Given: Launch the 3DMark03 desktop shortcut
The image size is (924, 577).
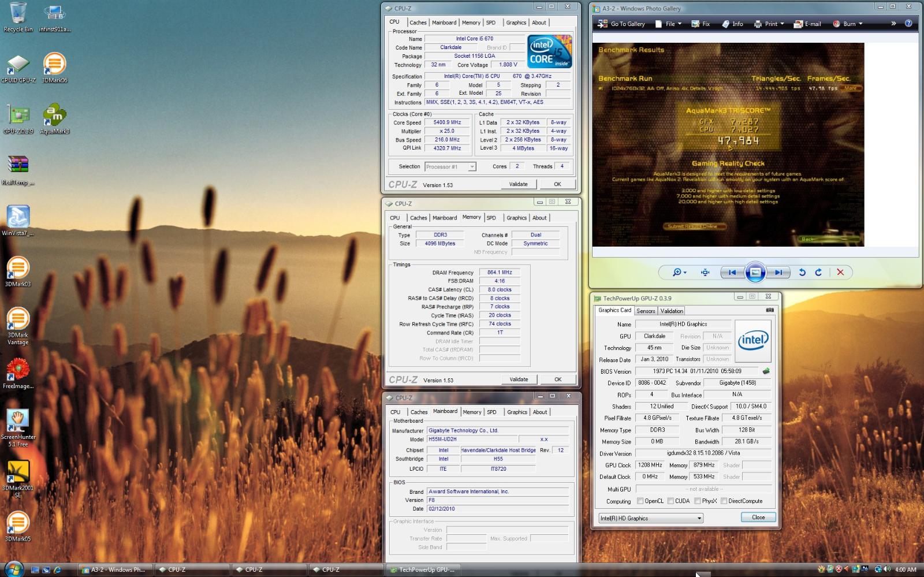Looking at the screenshot, I should [x=18, y=271].
